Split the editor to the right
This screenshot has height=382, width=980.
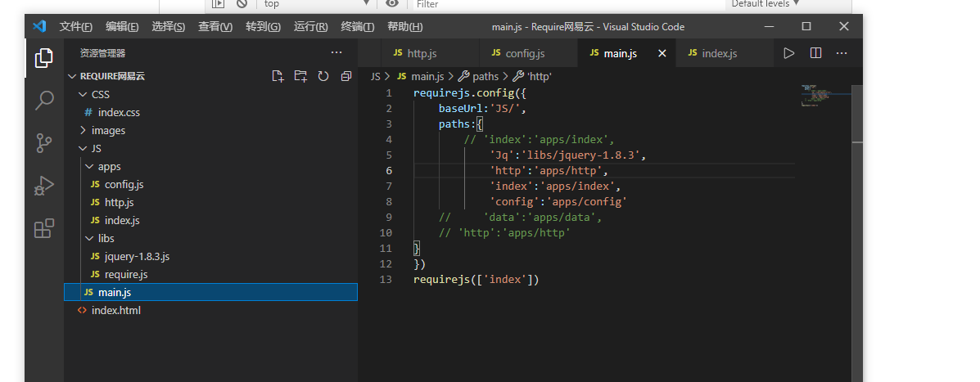pyautogui.click(x=815, y=53)
